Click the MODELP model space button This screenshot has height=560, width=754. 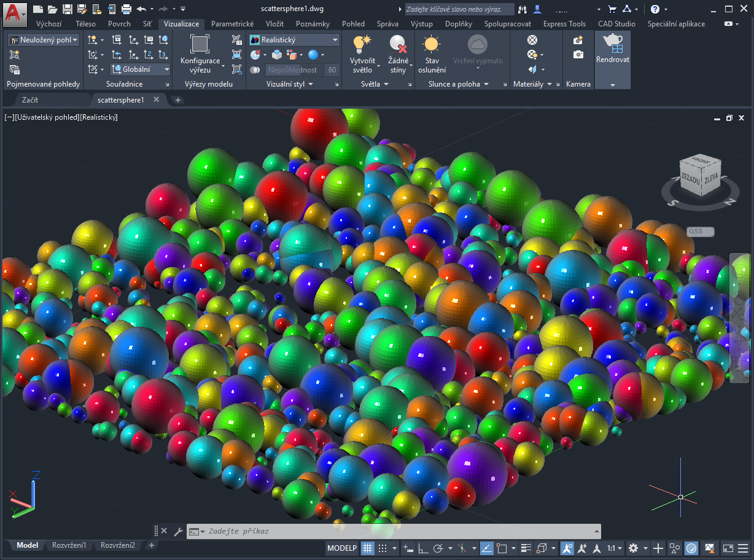(x=342, y=548)
